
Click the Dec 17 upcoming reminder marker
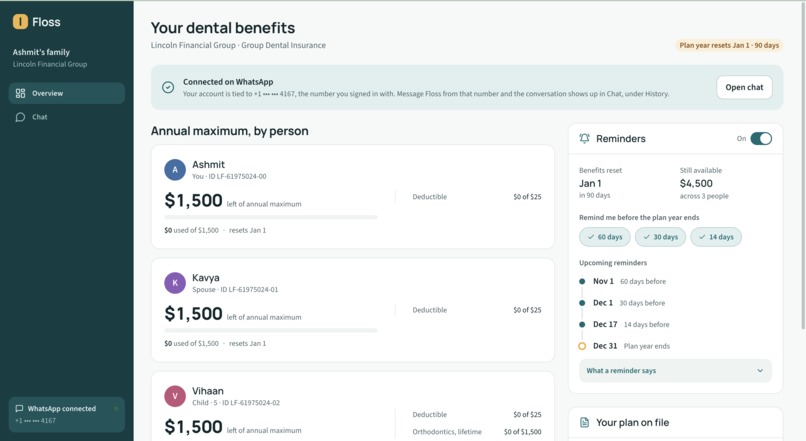tap(582, 324)
